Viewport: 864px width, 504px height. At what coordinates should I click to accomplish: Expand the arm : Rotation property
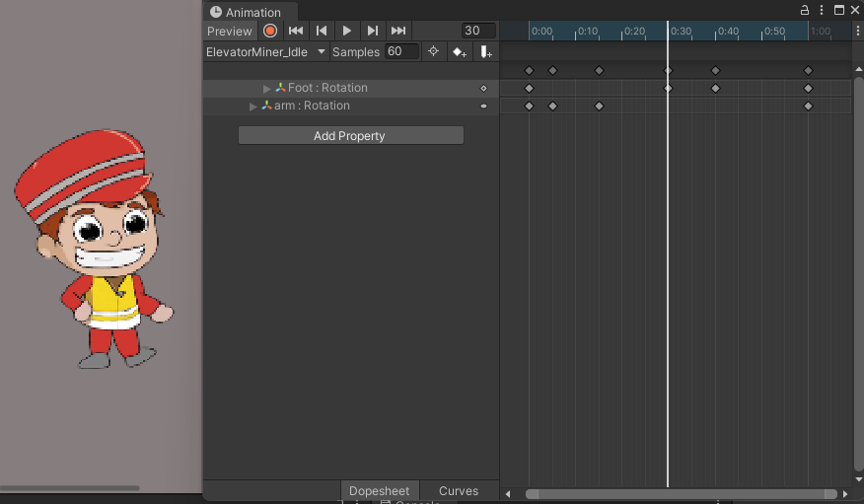click(252, 106)
